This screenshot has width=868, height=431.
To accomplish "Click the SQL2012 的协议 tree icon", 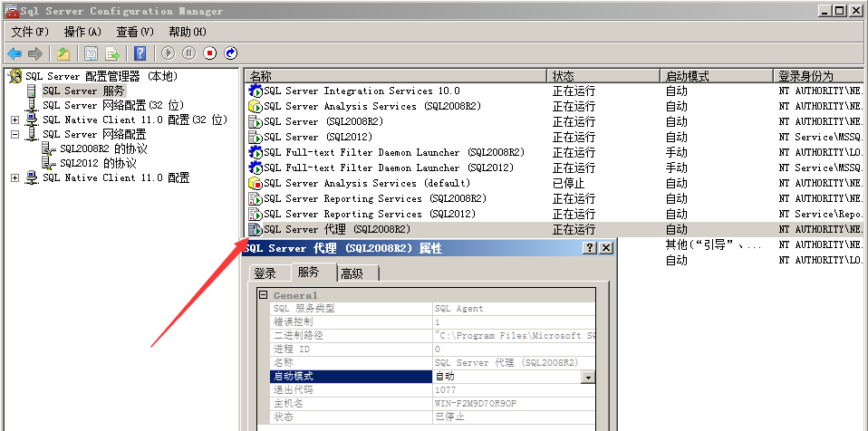I will pyautogui.click(x=49, y=163).
